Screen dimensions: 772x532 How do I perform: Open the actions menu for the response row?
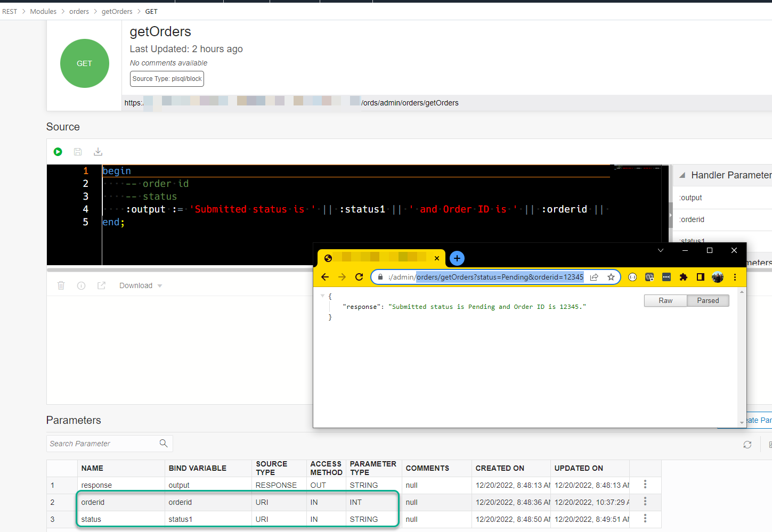pyautogui.click(x=645, y=484)
